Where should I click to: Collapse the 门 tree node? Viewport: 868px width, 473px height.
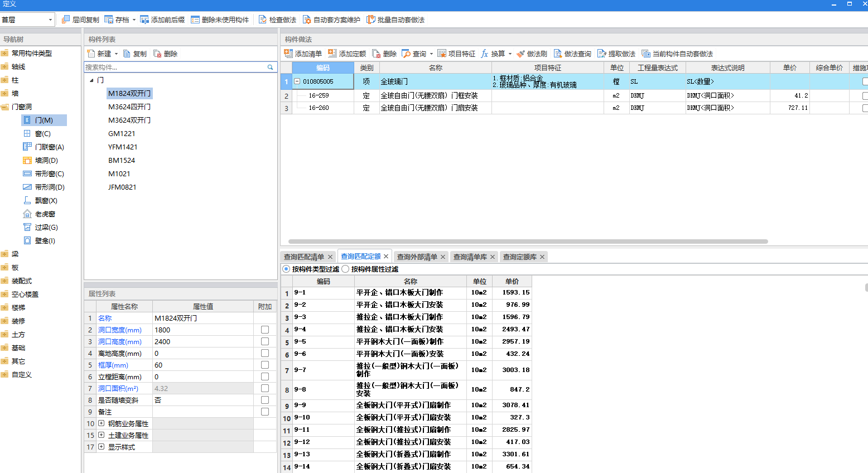pyautogui.click(x=92, y=80)
